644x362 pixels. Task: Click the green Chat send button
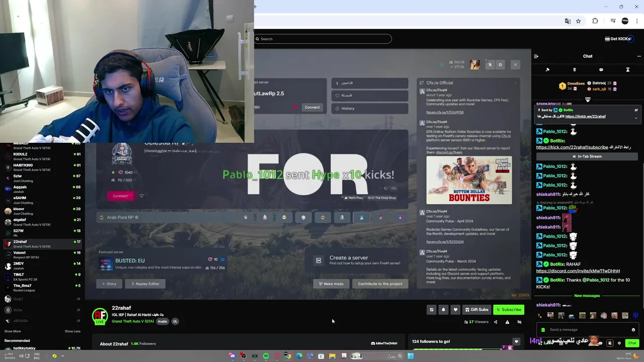tap(632, 343)
